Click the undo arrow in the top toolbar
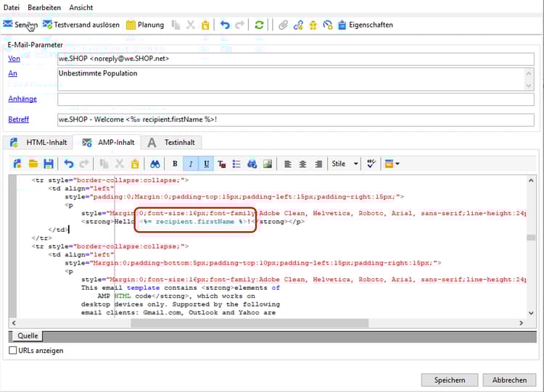544x392 pixels. coord(225,25)
